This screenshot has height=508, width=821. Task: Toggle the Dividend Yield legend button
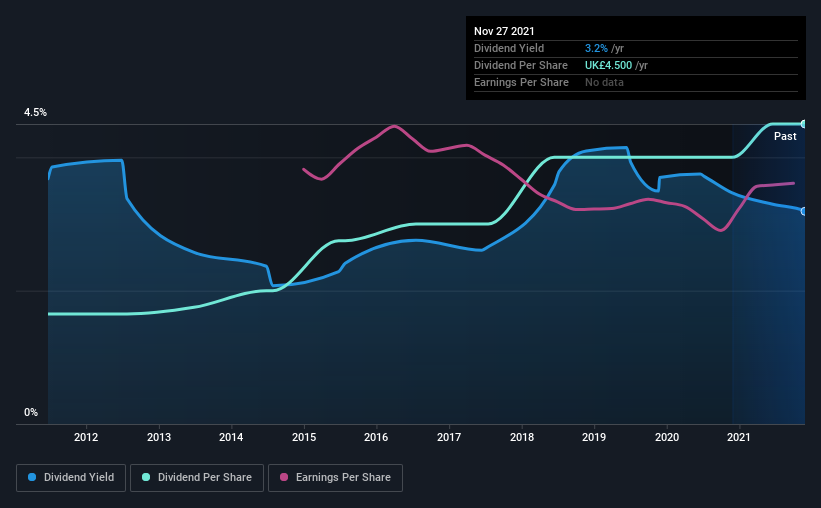[71, 478]
